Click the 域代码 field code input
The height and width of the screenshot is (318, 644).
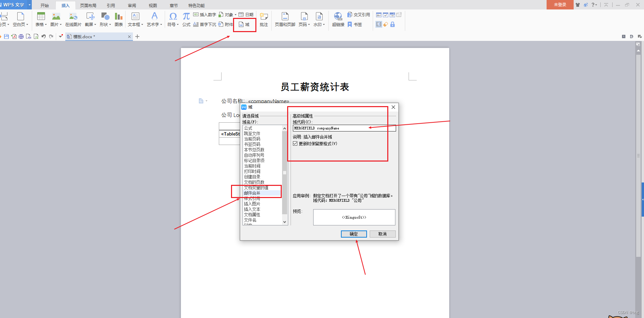click(x=344, y=128)
